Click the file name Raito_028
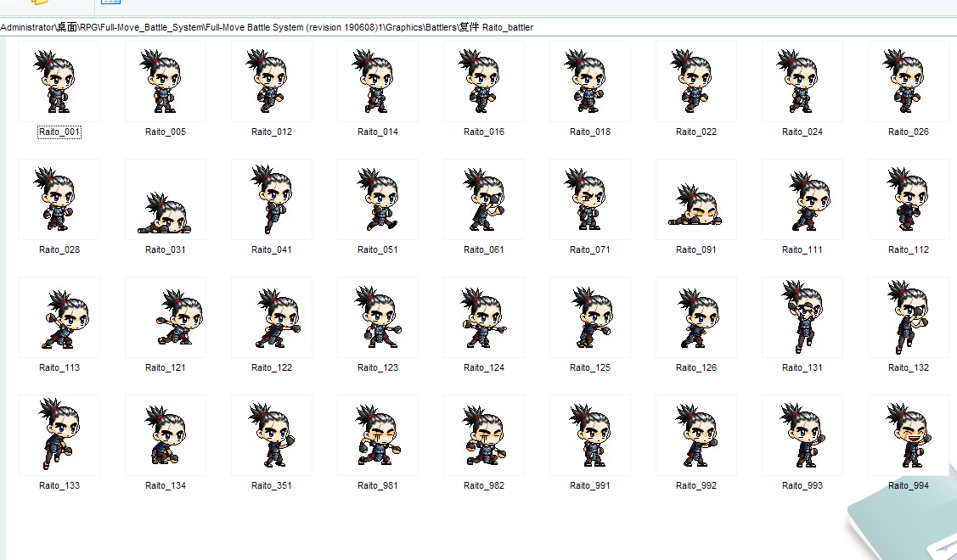 pos(59,249)
